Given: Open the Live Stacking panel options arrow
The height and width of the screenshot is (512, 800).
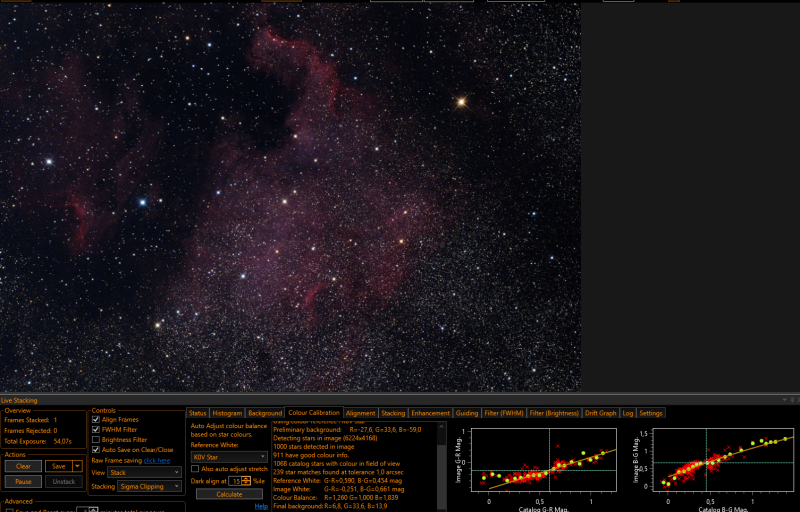Looking at the screenshot, I should [x=785, y=400].
